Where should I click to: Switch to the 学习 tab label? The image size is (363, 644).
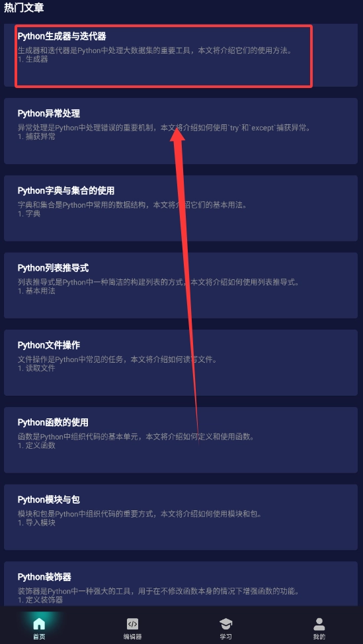pyautogui.click(x=225, y=637)
